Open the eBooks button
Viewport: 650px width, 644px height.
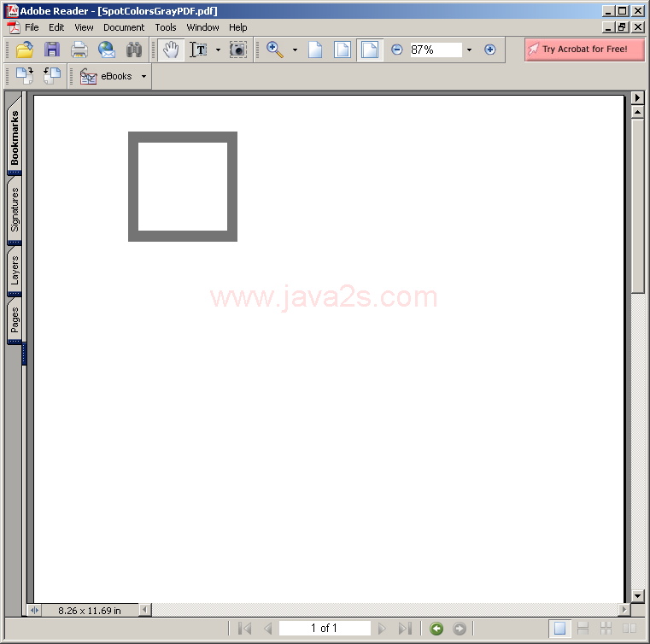pyautogui.click(x=106, y=76)
